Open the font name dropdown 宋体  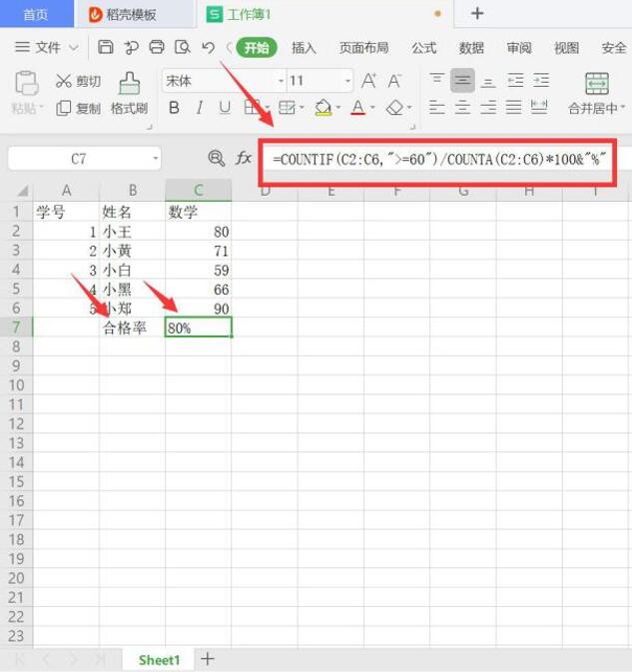click(281, 81)
